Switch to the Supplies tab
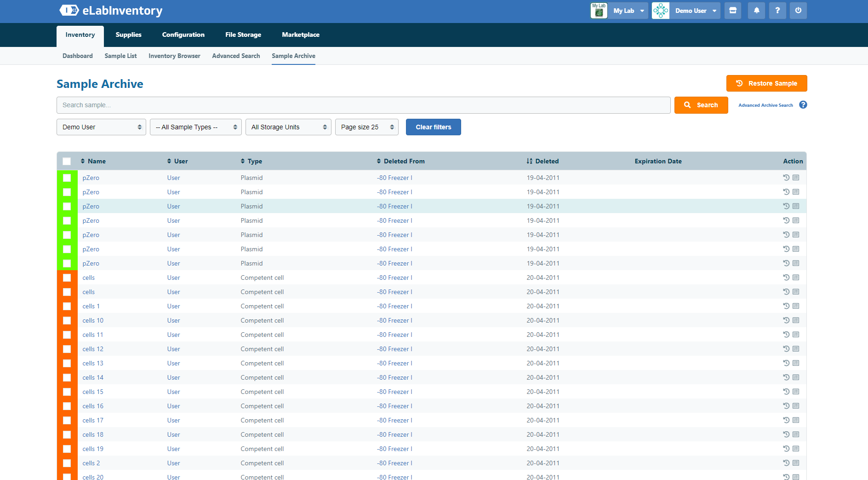This screenshot has height=480, width=868. coord(128,35)
